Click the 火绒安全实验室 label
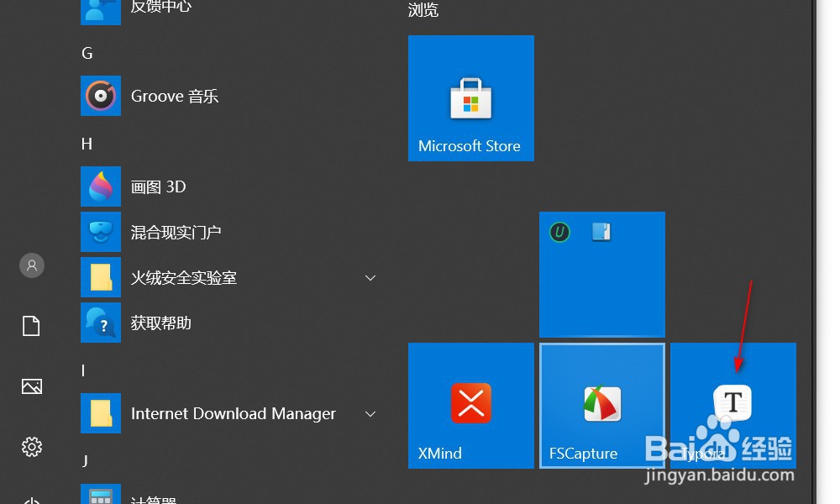This screenshot has width=840, height=504. pyautogui.click(x=184, y=278)
